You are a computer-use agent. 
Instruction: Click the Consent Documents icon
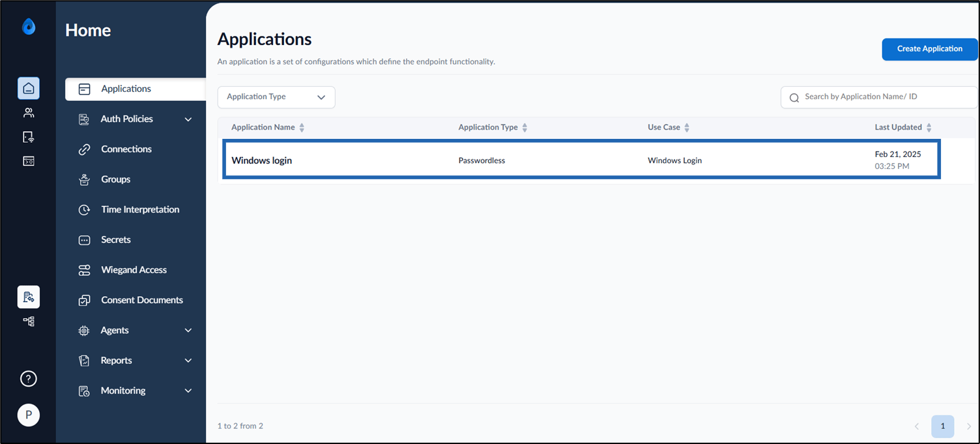click(x=84, y=301)
